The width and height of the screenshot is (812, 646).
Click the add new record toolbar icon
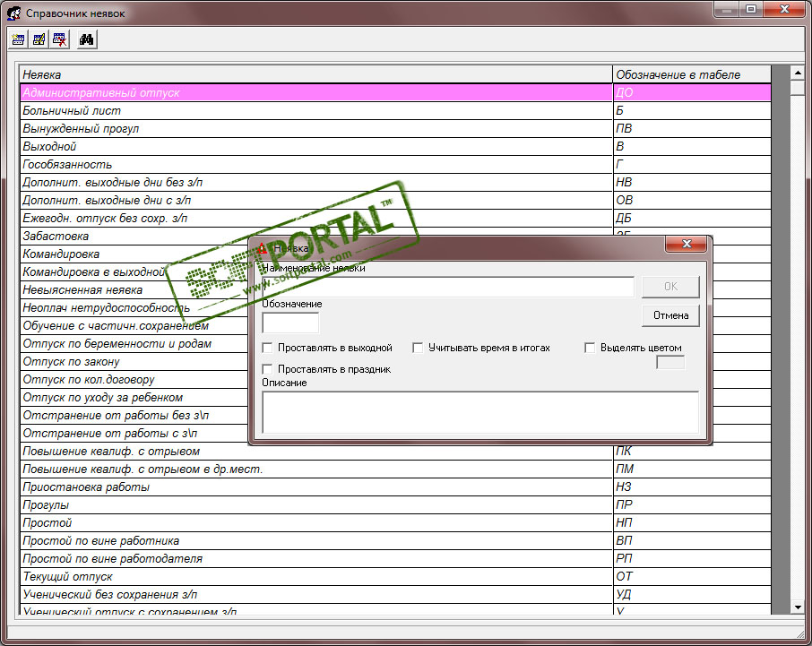tap(18, 39)
